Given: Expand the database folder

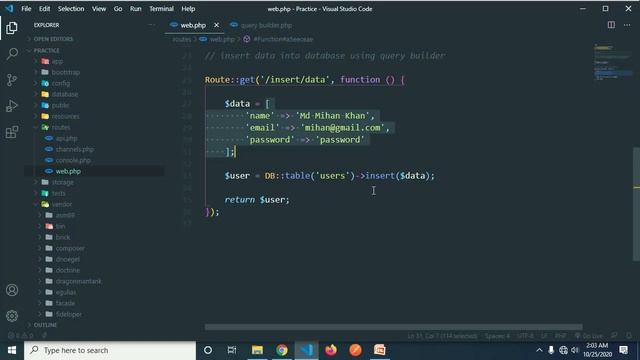Looking at the screenshot, I should tap(64, 94).
